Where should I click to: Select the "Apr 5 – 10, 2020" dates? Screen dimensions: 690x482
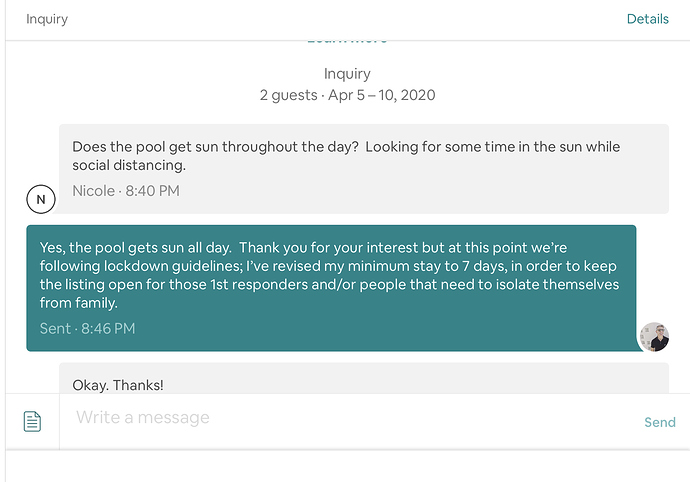[381, 95]
